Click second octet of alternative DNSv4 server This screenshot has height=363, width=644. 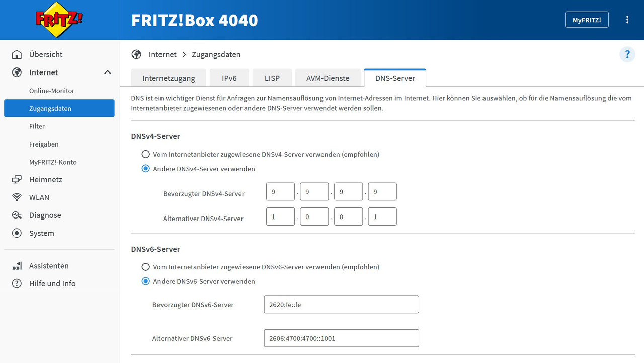[314, 216]
